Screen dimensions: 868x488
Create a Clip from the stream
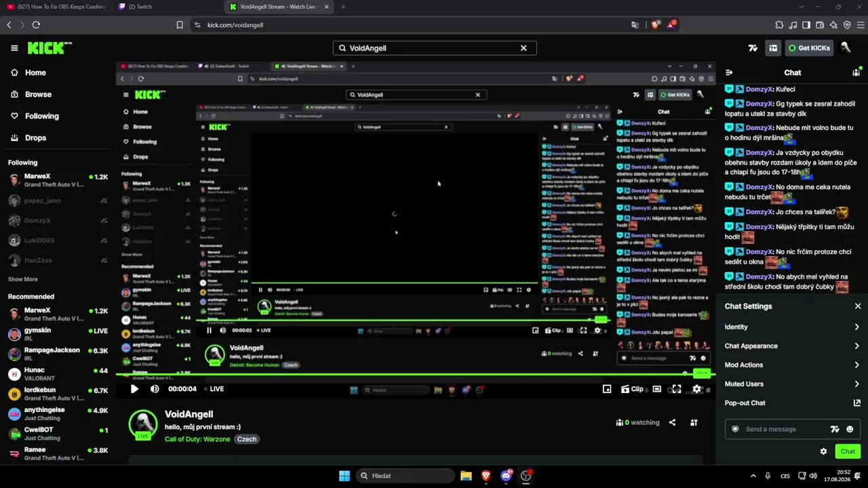632,389
